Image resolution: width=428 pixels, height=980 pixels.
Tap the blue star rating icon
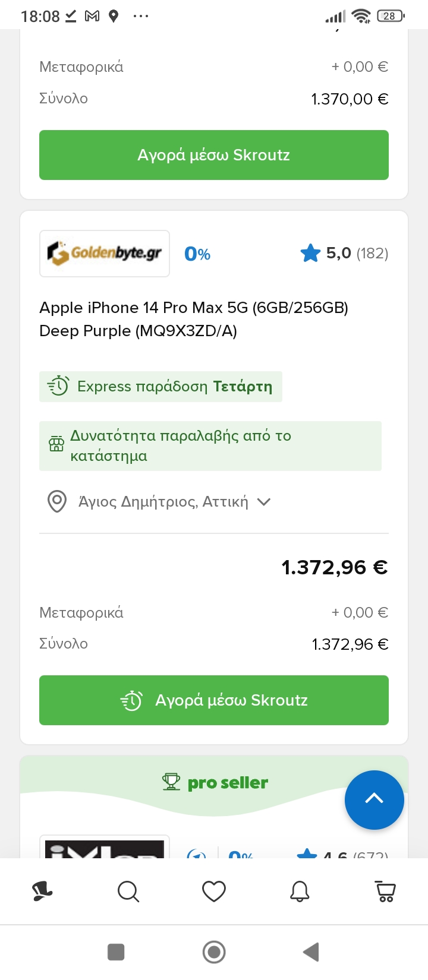(310, 254)
